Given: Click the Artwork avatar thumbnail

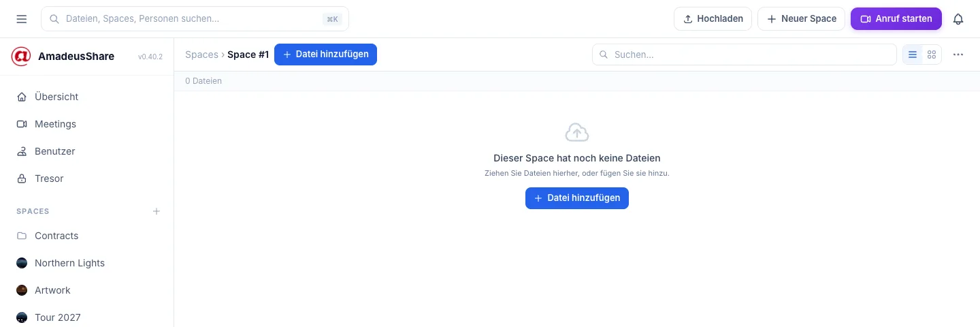Looking at the screenshot, I should point(22,290).
